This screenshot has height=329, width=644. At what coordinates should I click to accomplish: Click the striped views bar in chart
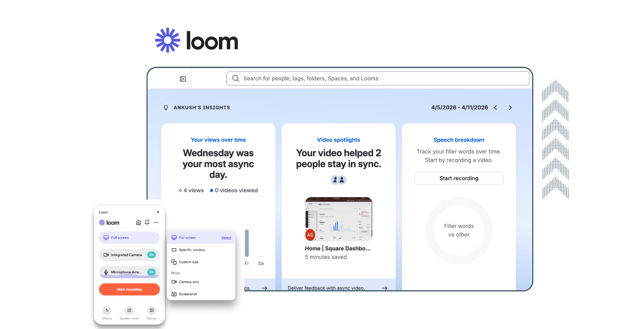click(x=247, y=243)
